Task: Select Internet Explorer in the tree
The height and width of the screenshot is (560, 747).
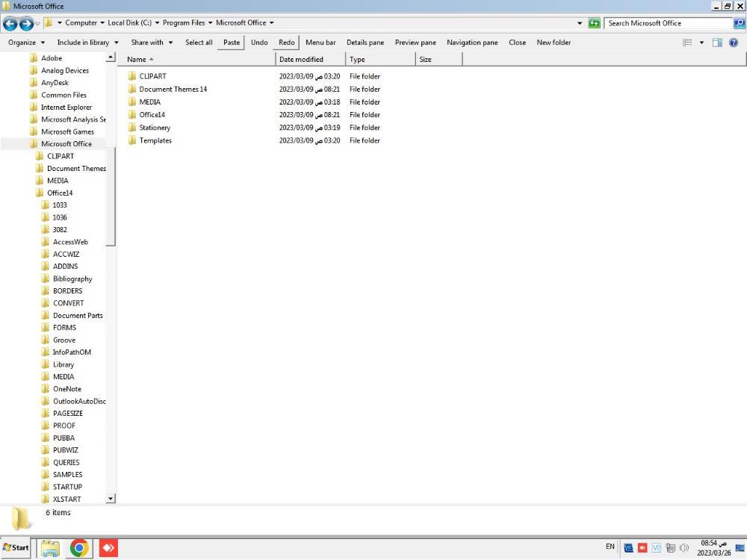Action: (x=66, y=107)
